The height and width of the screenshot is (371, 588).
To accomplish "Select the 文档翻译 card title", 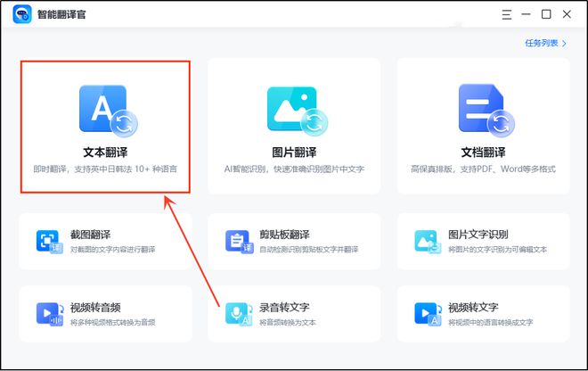I will pyautogui.click(x=483, y=152).
